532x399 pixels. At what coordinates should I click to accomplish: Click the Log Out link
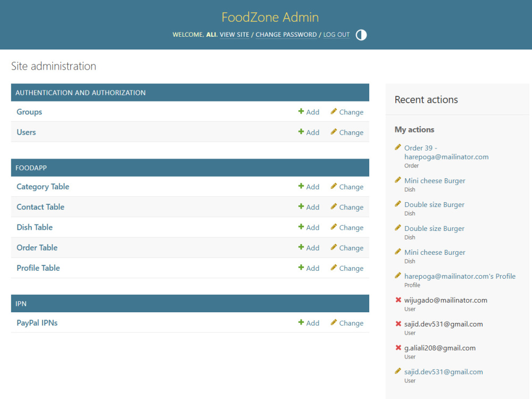click(x=336, y=35)
